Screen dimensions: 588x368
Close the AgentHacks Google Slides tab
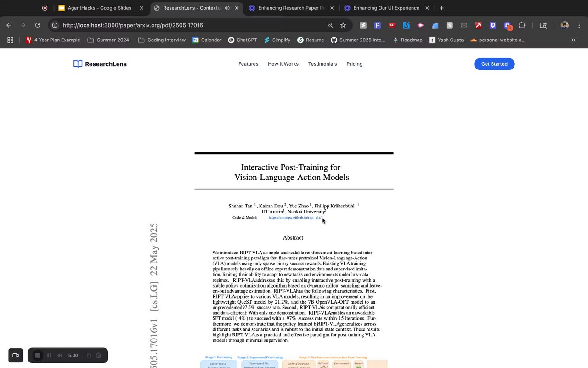pyautogui.click(x=141, y=8)
